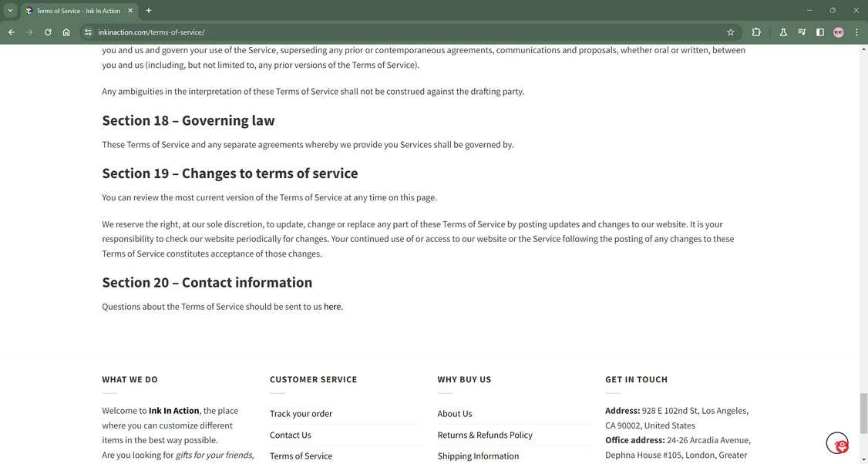
Task: Click the 'here' link under Contact information
Action: coord(332,306)
